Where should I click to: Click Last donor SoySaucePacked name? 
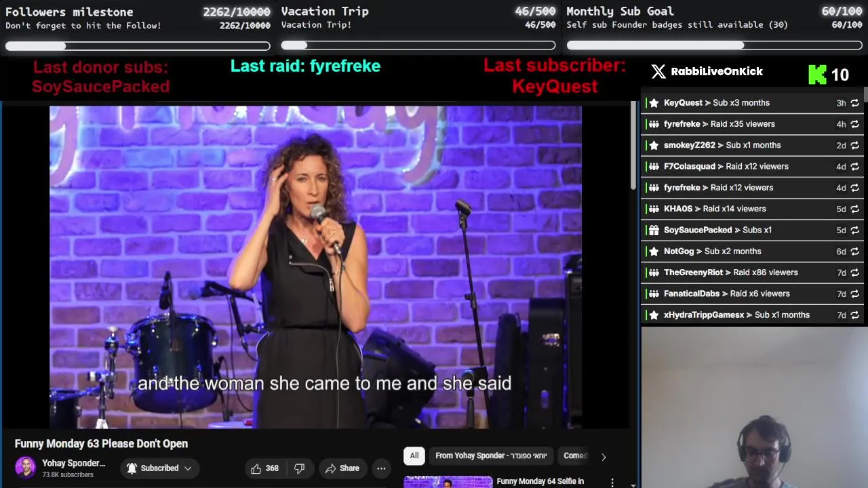tap(100, 87)
